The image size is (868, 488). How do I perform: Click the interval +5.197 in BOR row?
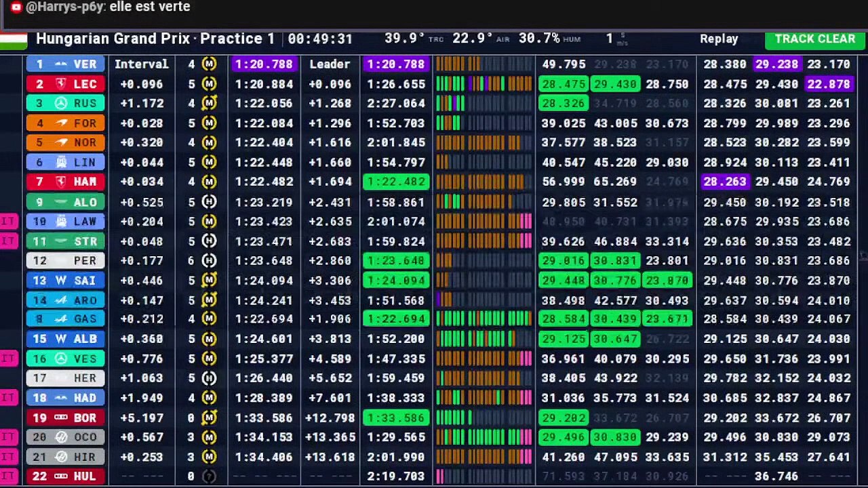141,418
